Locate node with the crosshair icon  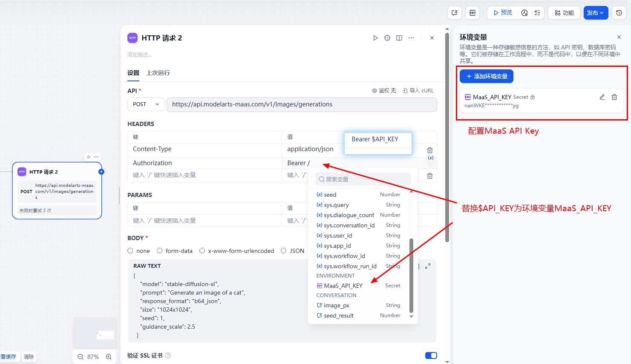(x=387, y=38)
